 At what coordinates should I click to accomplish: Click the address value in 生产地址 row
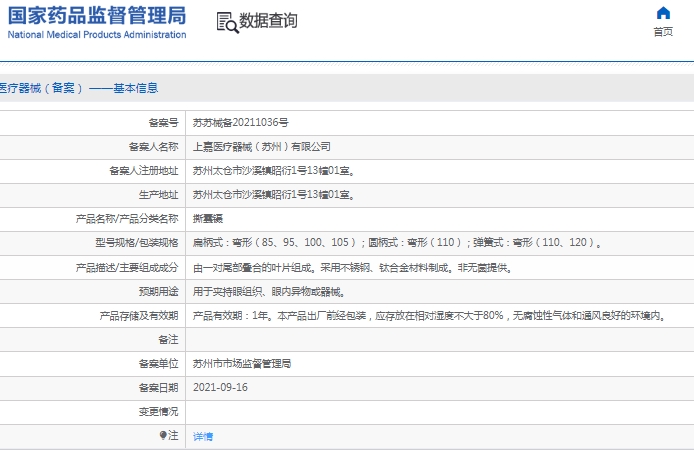(x=274, y=195)
